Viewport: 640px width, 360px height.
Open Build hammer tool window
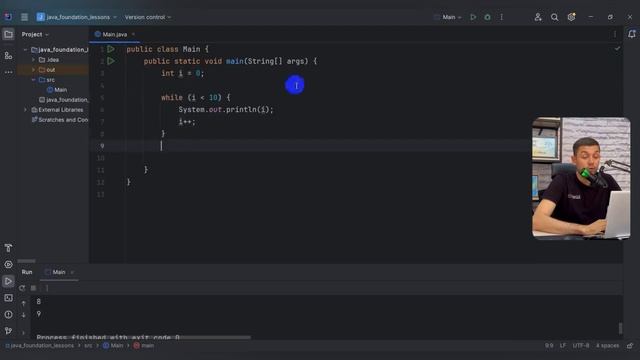[8, 248]
